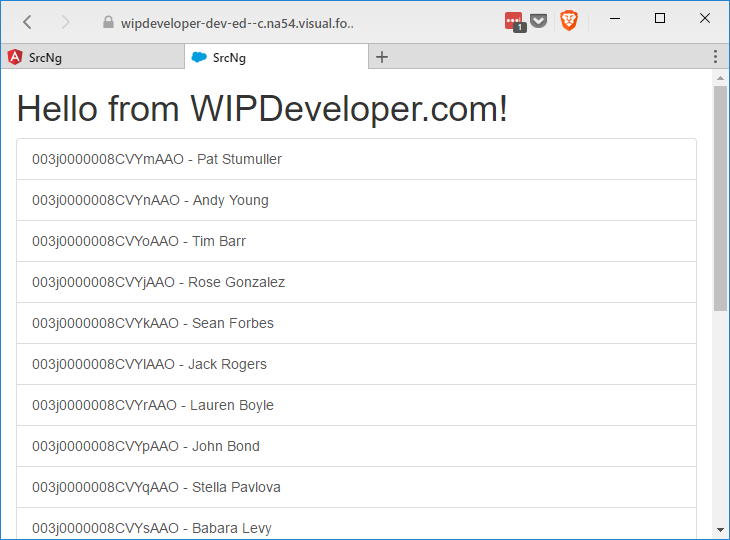Select the Babara Levy contact row
The image size is (730, 540).
357,524
